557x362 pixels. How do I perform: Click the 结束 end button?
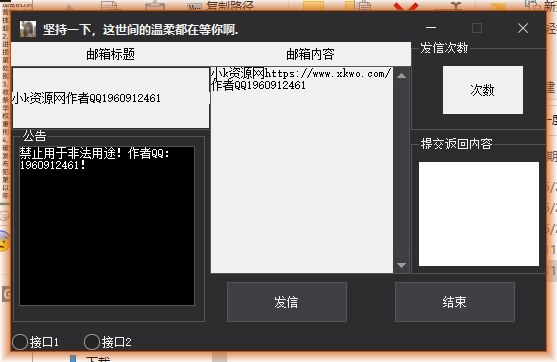tap(455, 302)
